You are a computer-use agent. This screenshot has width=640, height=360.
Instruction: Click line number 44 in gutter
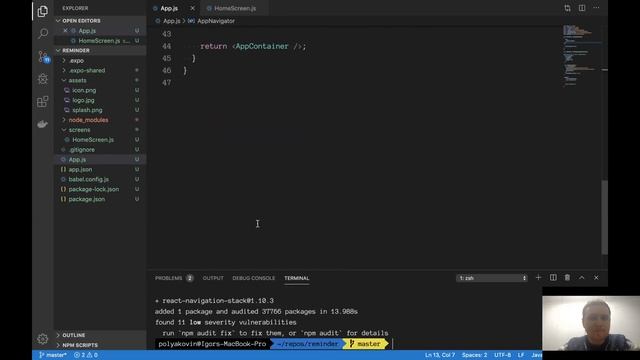pyautogui.click(x=167, y=46)
